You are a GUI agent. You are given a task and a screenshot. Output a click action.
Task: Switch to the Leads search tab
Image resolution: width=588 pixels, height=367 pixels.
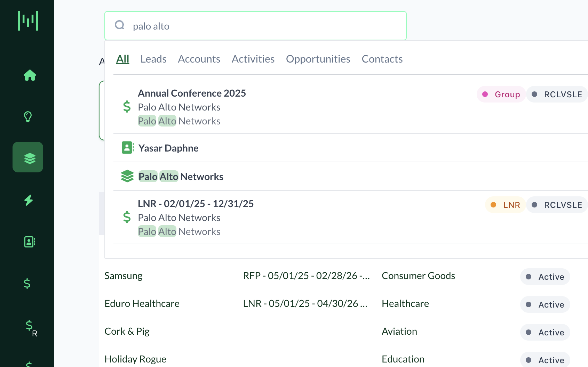pyautogui.click(x=153, y=59)
